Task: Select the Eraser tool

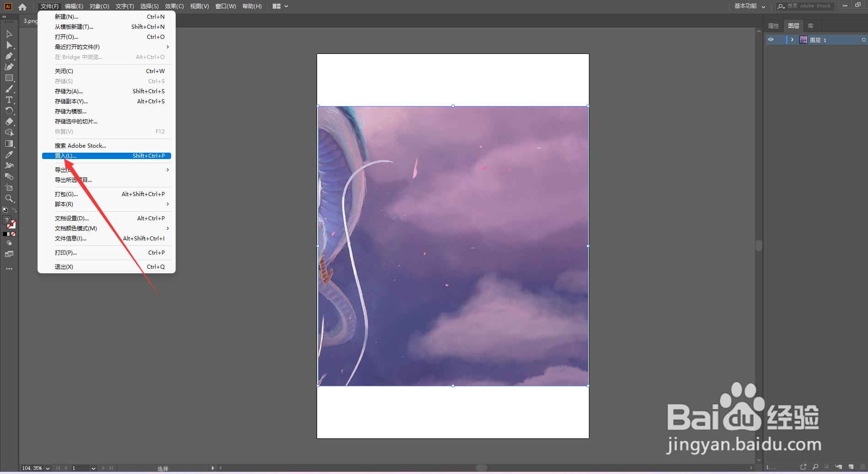Action: pyautogui.click(x=9, y=122)
